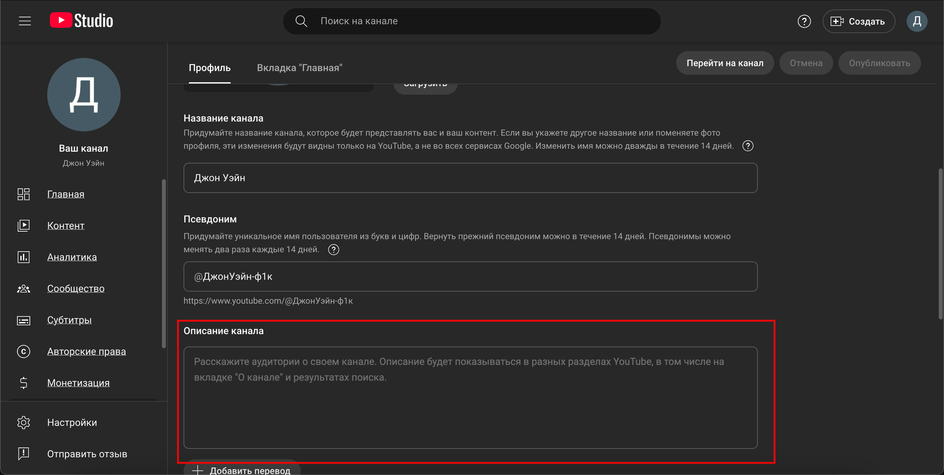Click the Сообщество people icon
944x475 pixels.
[x=23, y=288]
